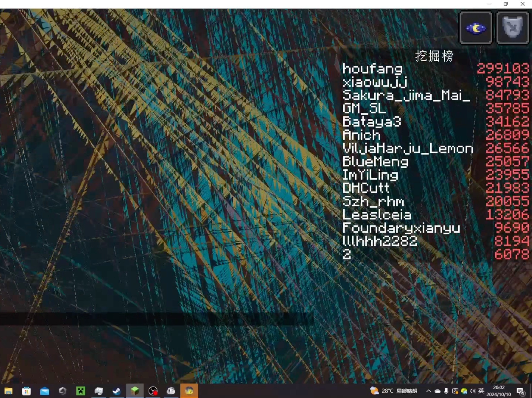Click the score 9690
The width and height of the screenshot is (532, 398).
[512, 228]
